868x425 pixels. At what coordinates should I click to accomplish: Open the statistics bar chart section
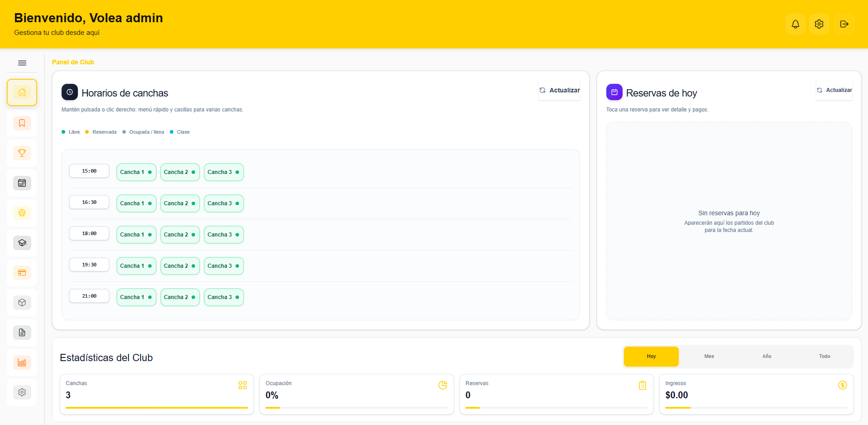[x=22, y=362]
